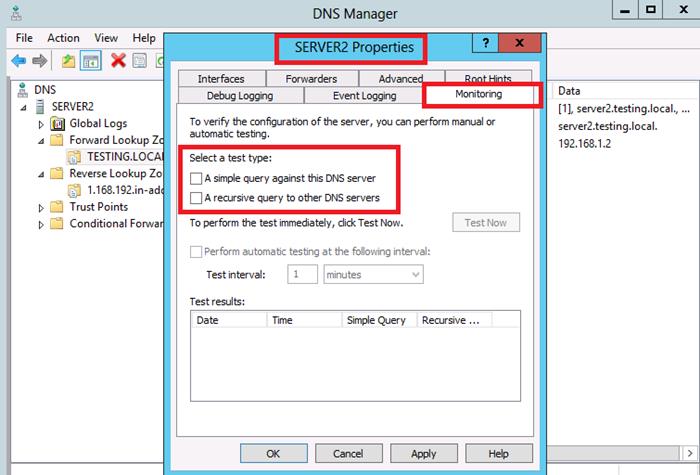Screen dimensions: 700x475
Task: Click the Recursive column header
Action: click(454, 320)
